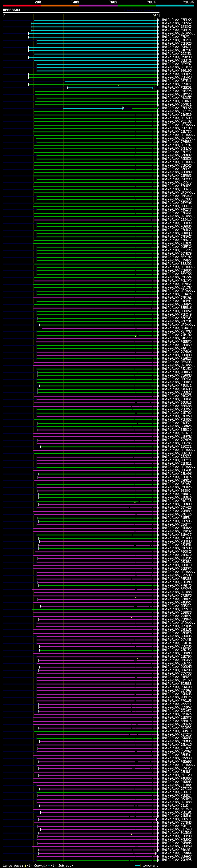Select the UniRef100_B9KTT7 label
The height and width of the screenshot is (868, 197).
pyautogui.click(x=176, y=826)
